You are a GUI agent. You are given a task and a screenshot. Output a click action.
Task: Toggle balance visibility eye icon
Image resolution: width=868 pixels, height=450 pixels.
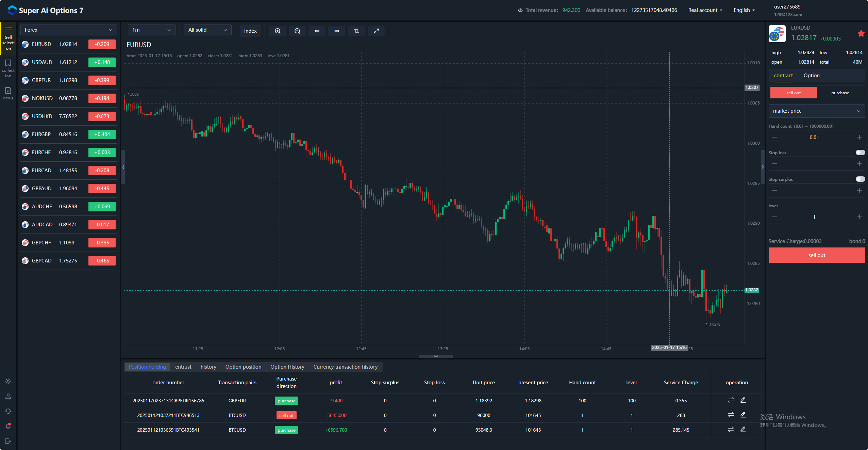click(x=520, y=10)
